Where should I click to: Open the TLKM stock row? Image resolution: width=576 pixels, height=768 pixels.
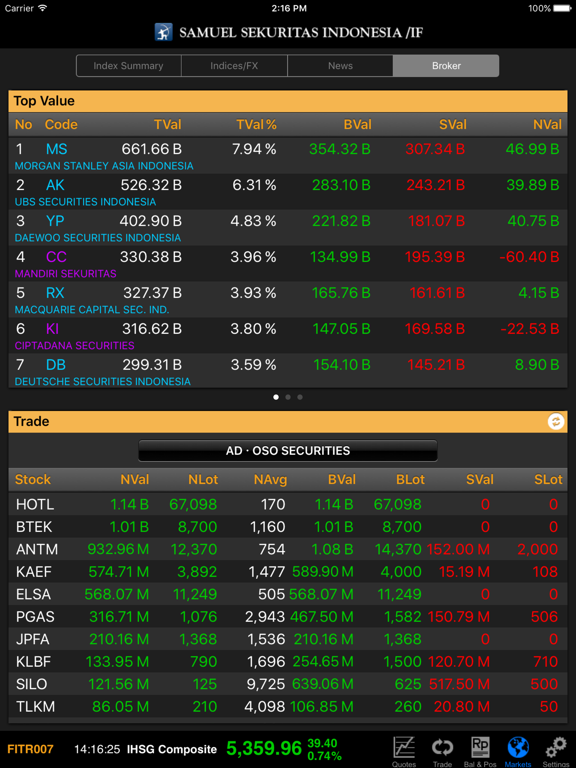click(x=288, y=706)
